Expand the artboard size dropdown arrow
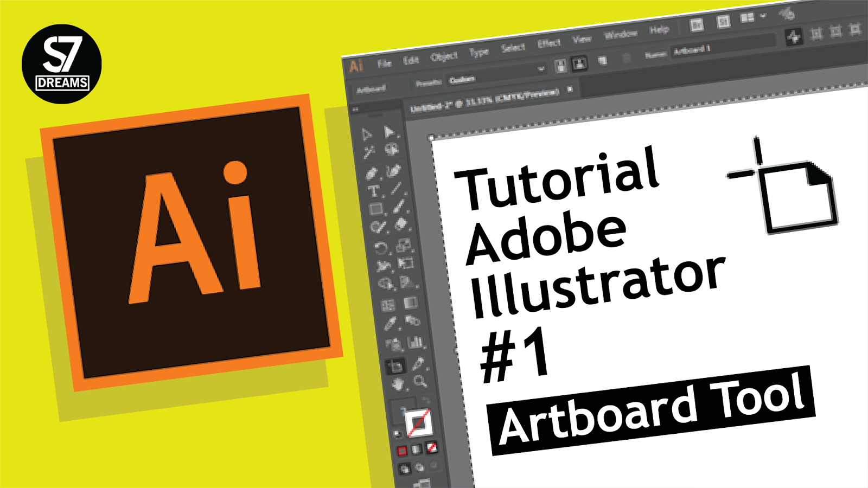 [541, 68]
